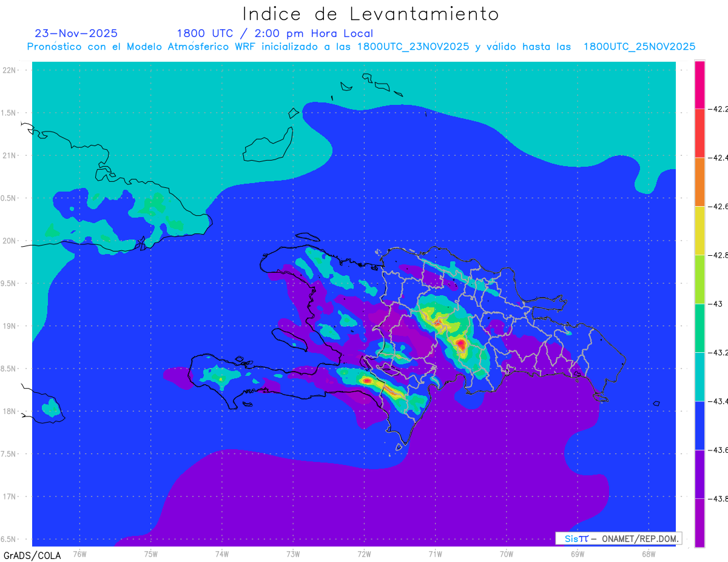The width and height of the screenshot is (728, 562).
Task: Select the red colorbar segment below -42.2
Action: [x=699, y=133]
